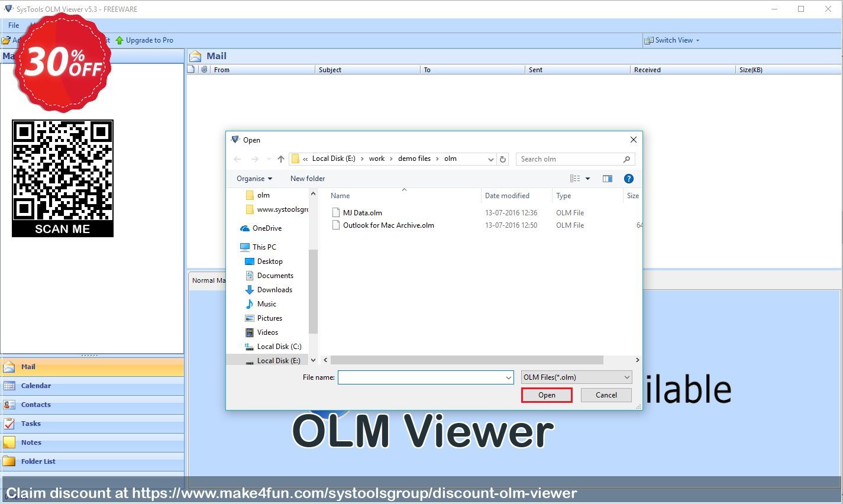Viewport: 843px width, 504px height.
Task: Open recent locations dropdown arrow
Action: tap(269, 159)
